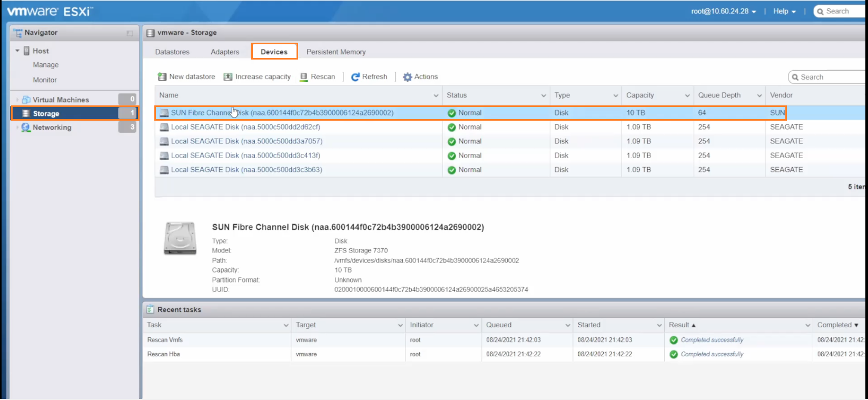Open Monitor under Host
This screenshot has width=868, height=400.
tap(45, 80)
